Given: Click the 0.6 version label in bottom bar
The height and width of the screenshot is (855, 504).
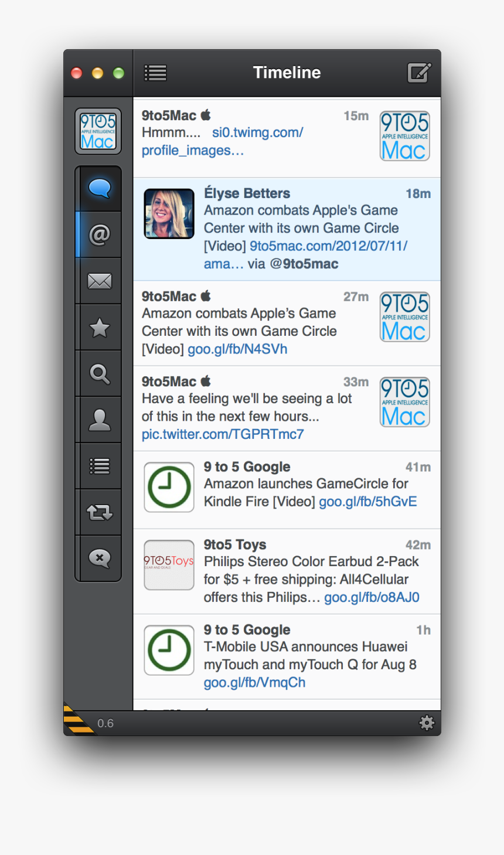Looking at the screenshot, I should 105,723.
